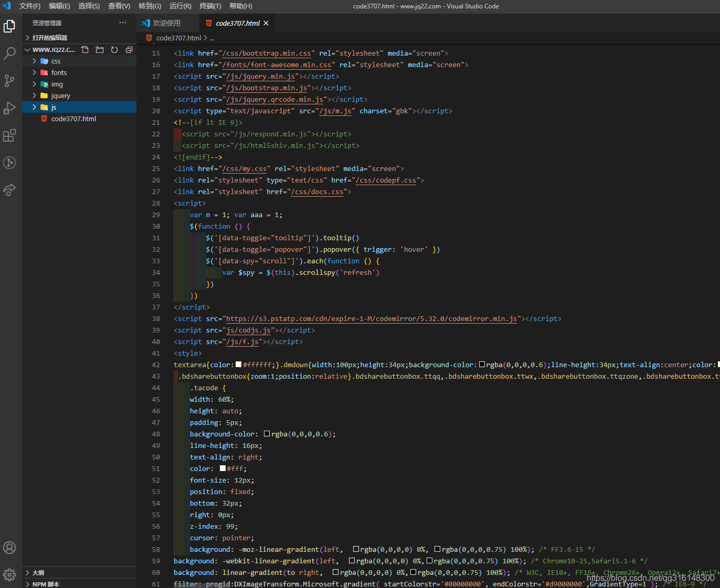Expand the jquery folder
The image size is (720, 588).
[60, 96]
